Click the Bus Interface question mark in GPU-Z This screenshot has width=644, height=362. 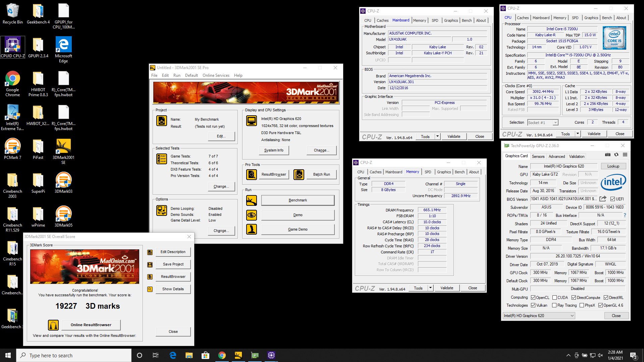[x=625, y=215]
